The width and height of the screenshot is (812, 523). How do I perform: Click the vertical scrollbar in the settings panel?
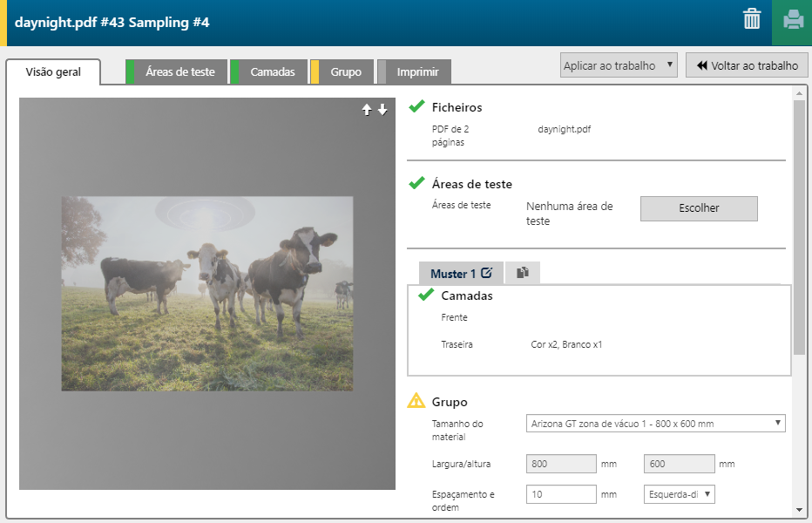point(799,227)
